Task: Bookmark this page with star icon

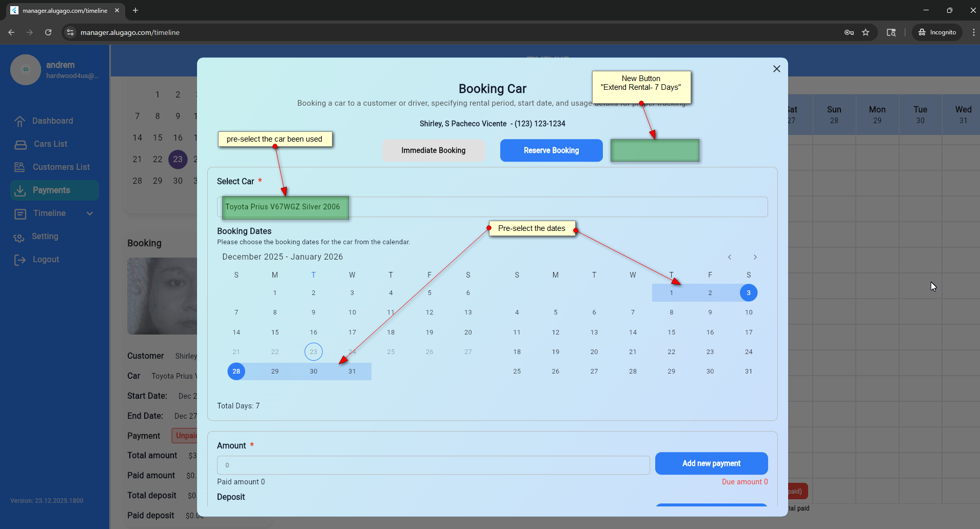Action: point(866,32)
